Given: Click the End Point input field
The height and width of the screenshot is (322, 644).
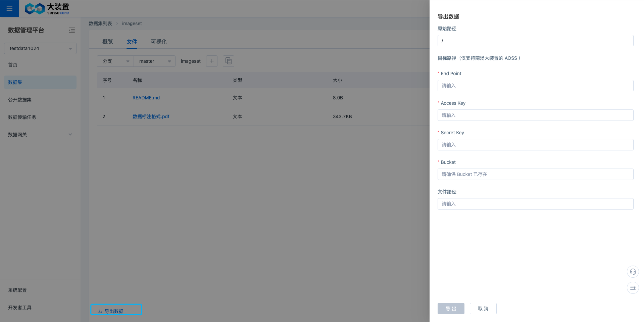Looking at the screenshot, I should click(x=535, y=86).
